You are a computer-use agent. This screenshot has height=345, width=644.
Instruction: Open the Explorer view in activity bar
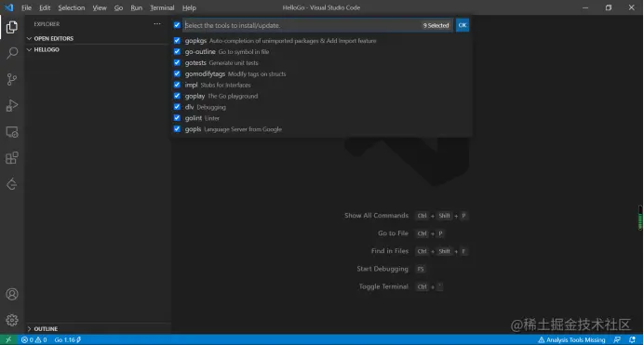(x=12, y=27)
